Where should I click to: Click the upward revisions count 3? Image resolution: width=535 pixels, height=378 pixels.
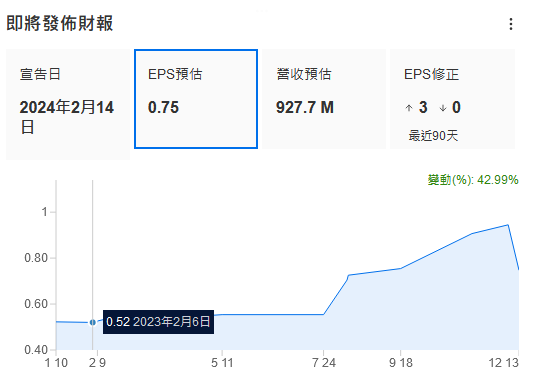click(x=423, y=107)
